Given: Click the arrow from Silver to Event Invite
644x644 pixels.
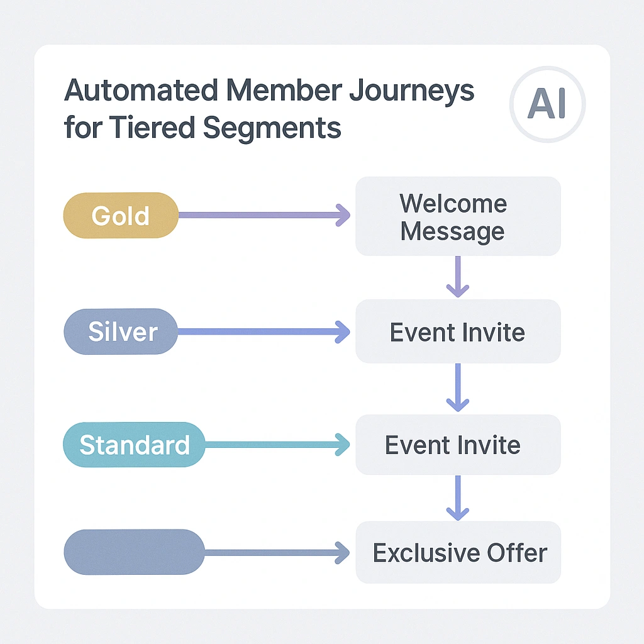Looking at the screenshot, I should pos(264,331).
